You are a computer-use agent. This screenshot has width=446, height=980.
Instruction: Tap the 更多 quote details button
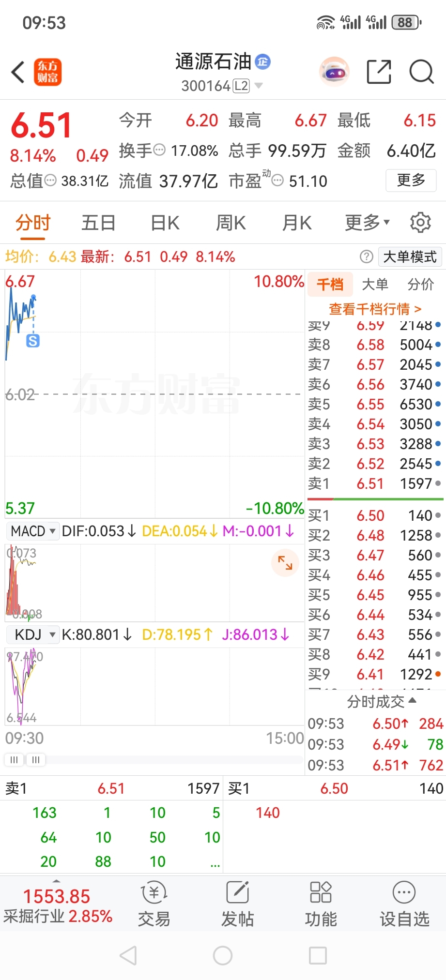[411, 181]
